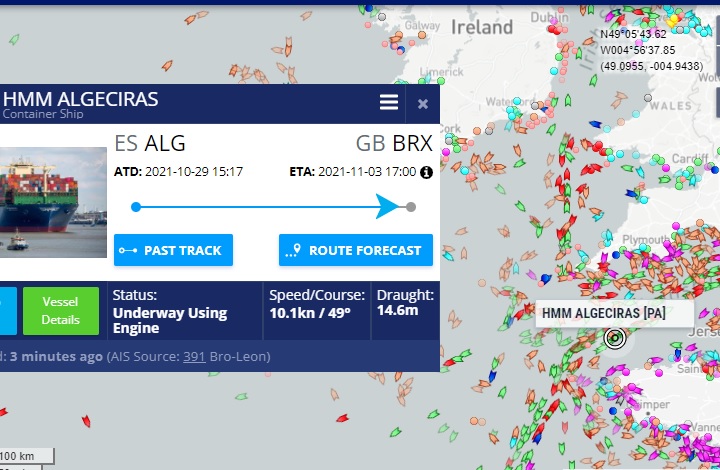Image resolution: width=720 pixels, height=470 pixels.
Task: Open the hamburger menu in vessel popup
Action: pyautogui.click(x=389, y=103)
